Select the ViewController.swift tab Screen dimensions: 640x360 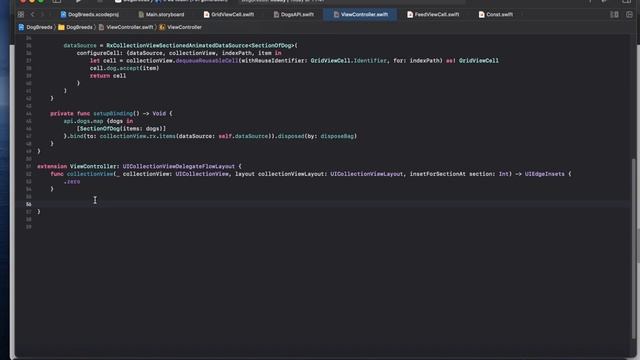point(360,14)
